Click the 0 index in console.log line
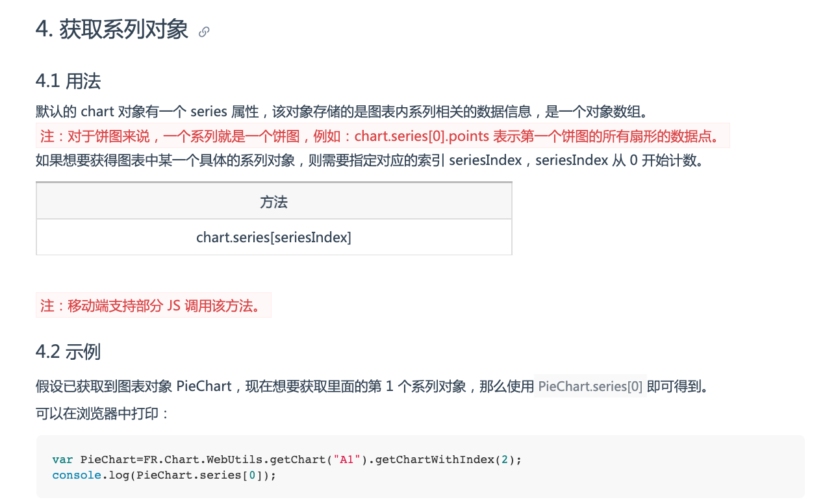Image resolution: width=825 pixels, height=504 pixels. (x=253, y=475)
